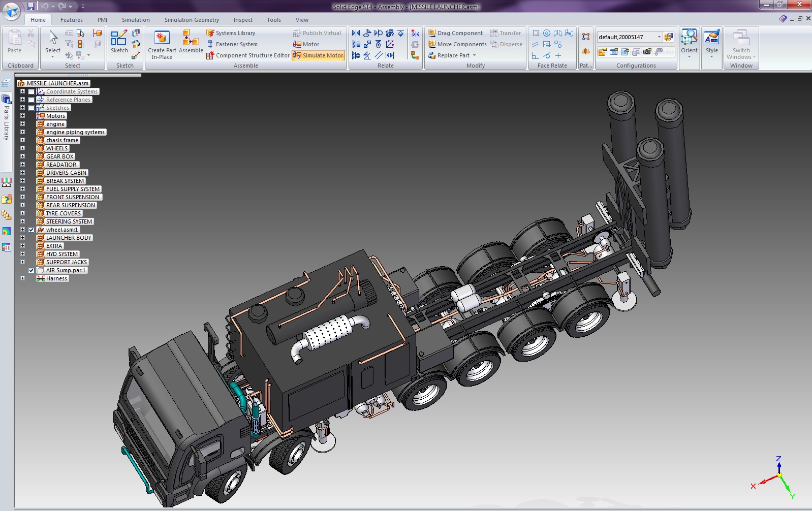Toggle the AIR Sump.par:1 checkbox
The height and width of the screenshot is (511, 812).
point(32,270)
